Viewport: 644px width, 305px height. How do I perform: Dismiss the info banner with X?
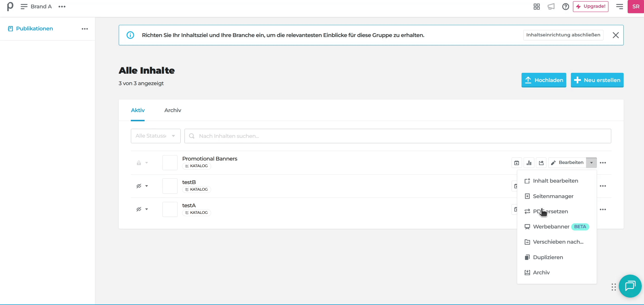615,35
